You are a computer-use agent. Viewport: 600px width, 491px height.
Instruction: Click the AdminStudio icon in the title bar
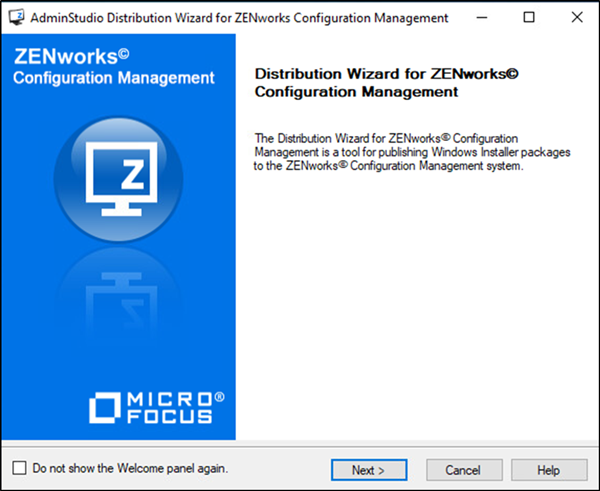pos(15,18)
